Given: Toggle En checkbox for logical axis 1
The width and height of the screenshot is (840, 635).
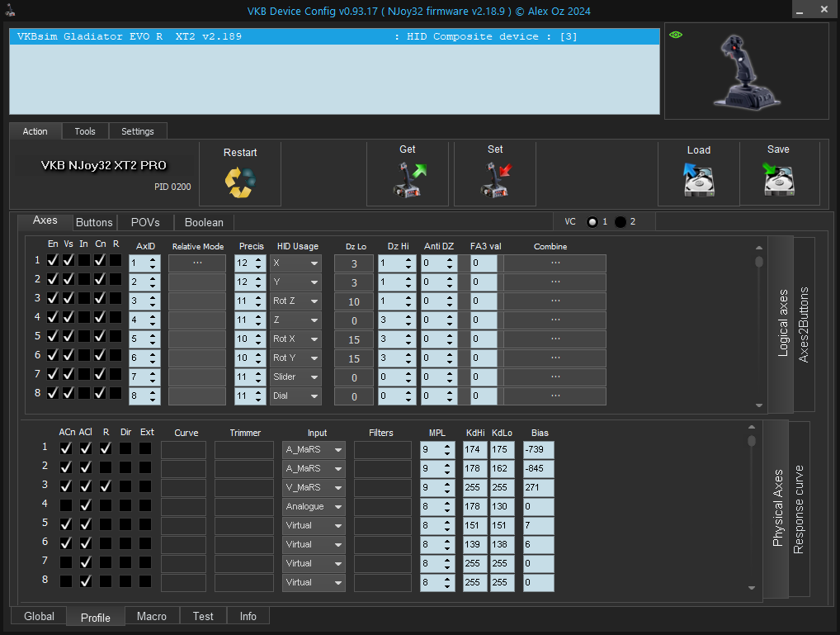Looking at the screenshot, I should (53, 260).
